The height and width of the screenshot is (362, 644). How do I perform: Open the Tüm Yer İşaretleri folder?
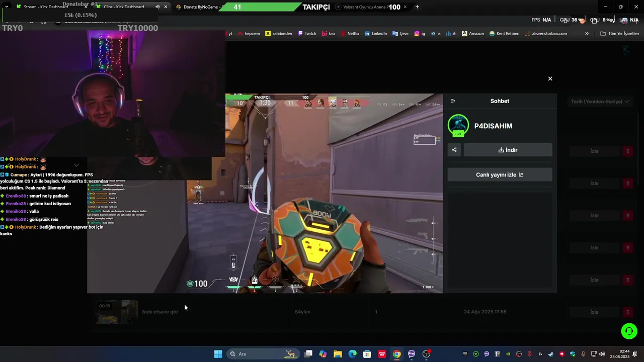(619, 34)
